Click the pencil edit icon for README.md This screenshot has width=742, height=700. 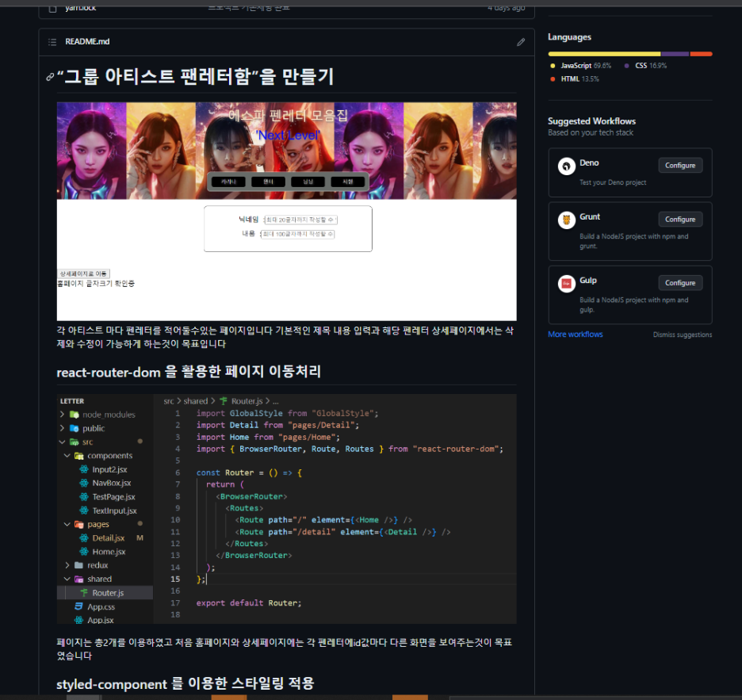click(x=521, y=42)
